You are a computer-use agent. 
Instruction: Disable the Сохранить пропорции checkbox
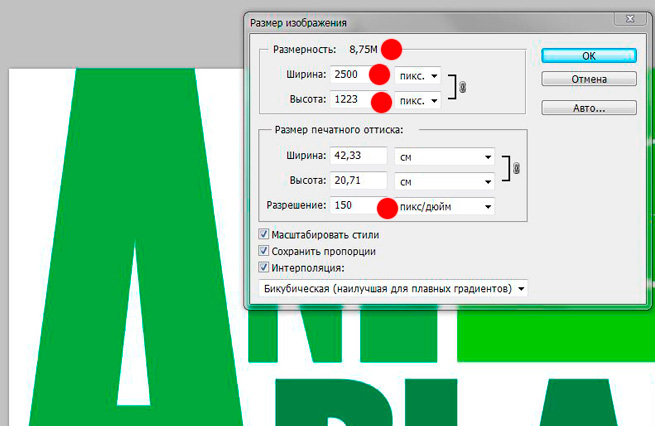[264, 251]
